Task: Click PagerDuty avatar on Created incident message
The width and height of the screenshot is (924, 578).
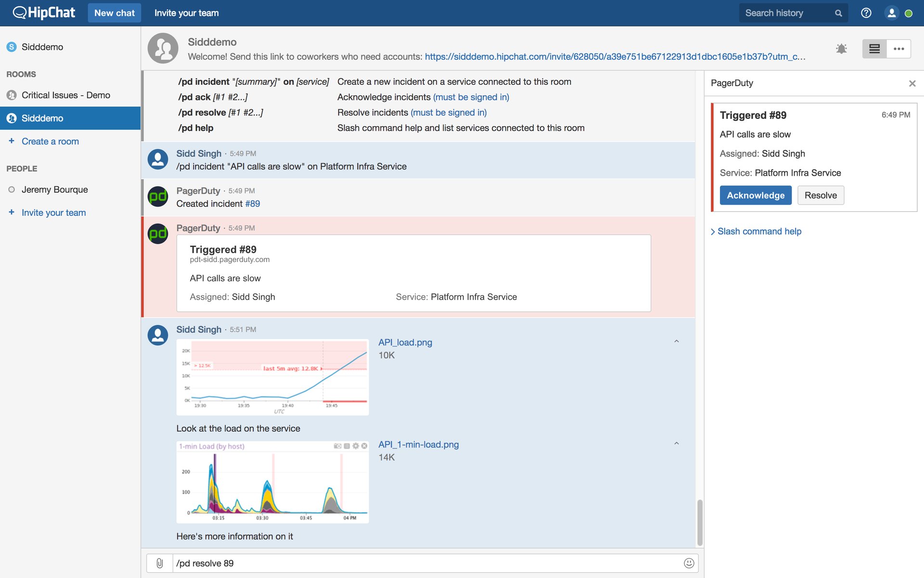Action: pyautogui.click(x=158, y=197)
